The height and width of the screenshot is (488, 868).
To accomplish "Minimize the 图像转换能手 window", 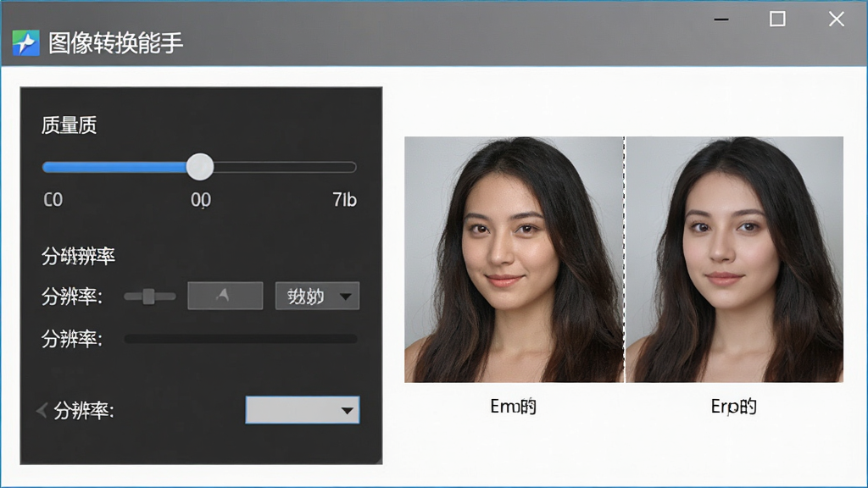I will (721, 19).
